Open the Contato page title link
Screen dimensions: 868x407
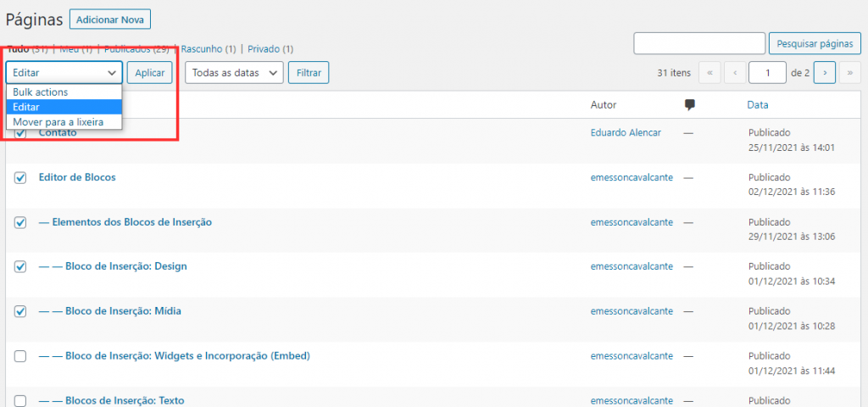[x=58, y=133]
